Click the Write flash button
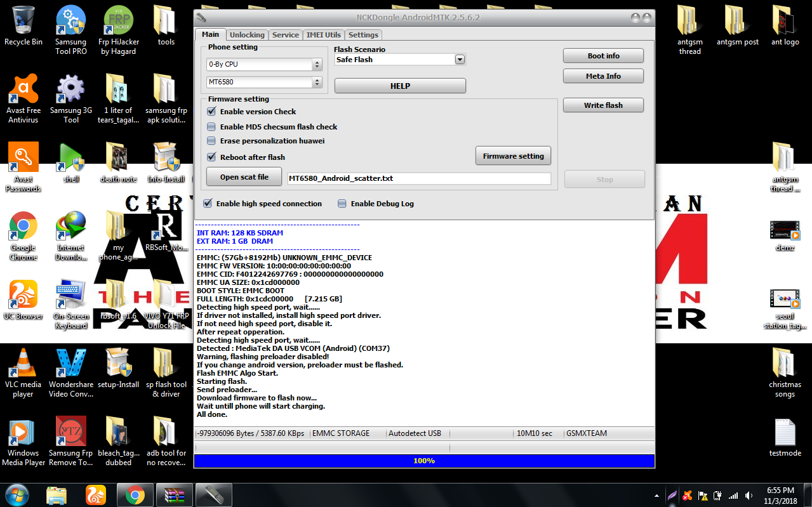Screen dimensions: 812x507 pyautogui.click(x=603, y=105)
